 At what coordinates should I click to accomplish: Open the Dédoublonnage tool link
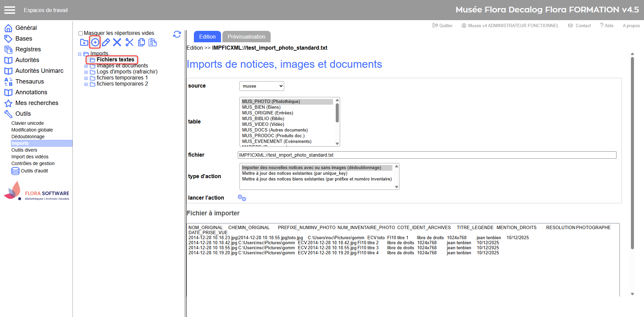(x=28, y=137)
